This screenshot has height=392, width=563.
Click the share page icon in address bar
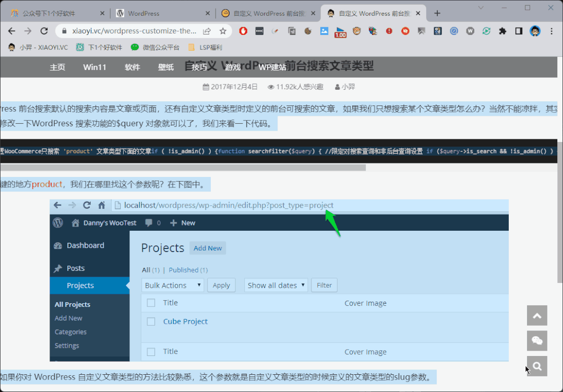(x=207, y=31)
